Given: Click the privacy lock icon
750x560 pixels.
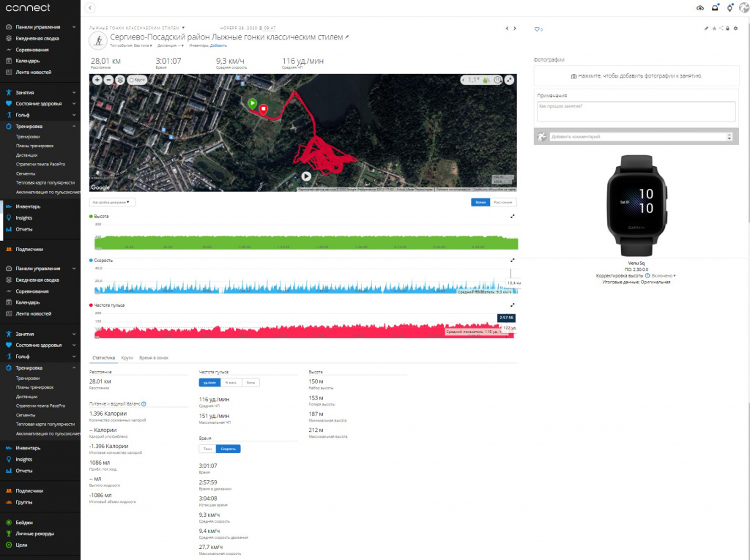Looking at the screenshot, I should pos(727,29).
